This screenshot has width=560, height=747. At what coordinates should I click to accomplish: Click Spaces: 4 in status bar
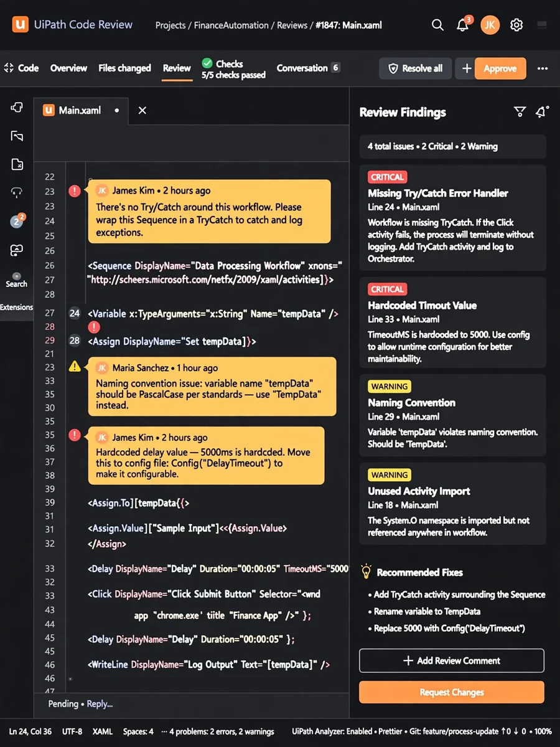tap(138, 731)
